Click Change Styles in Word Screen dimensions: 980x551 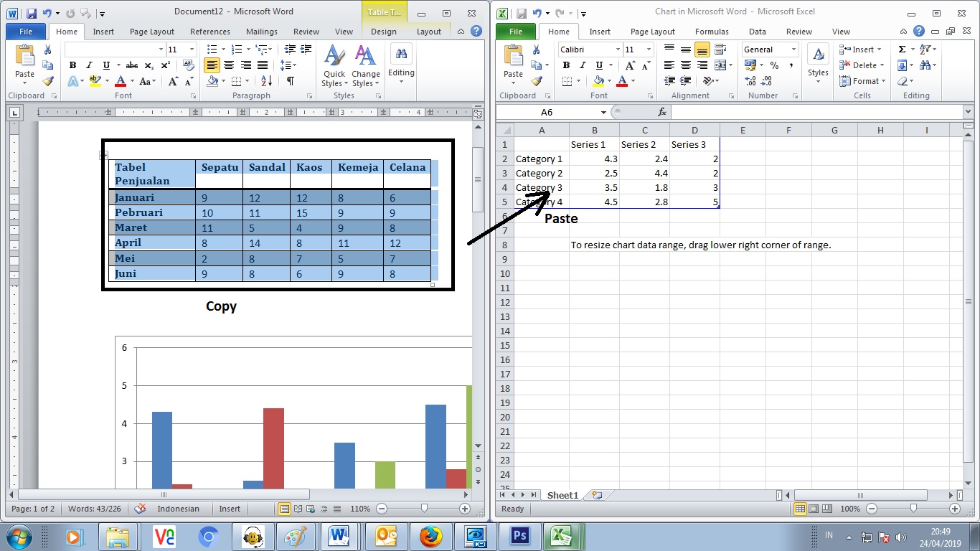point(366,65)
